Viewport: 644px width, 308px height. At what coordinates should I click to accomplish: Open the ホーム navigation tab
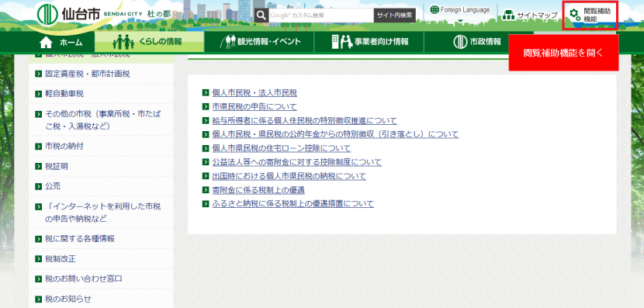(x=61, y=42)
